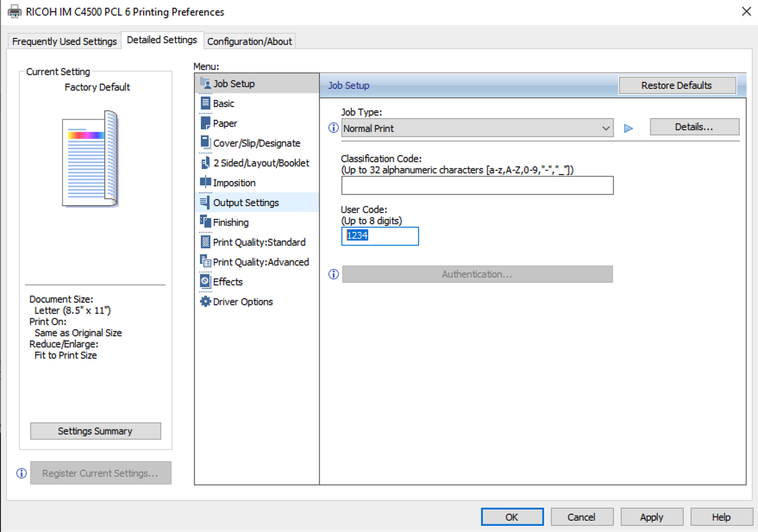Open Help for printing preferences
The width and height of the screenshot is (758, 532).
[721, 517]
